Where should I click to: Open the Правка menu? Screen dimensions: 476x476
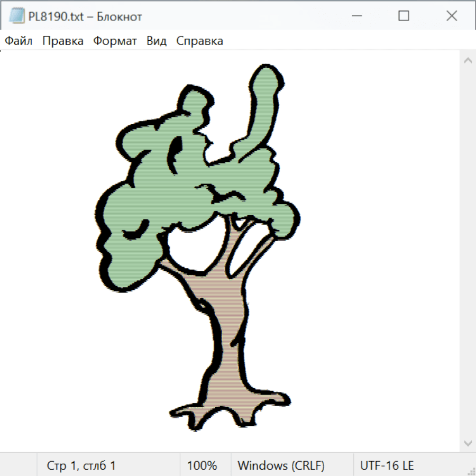63,41
